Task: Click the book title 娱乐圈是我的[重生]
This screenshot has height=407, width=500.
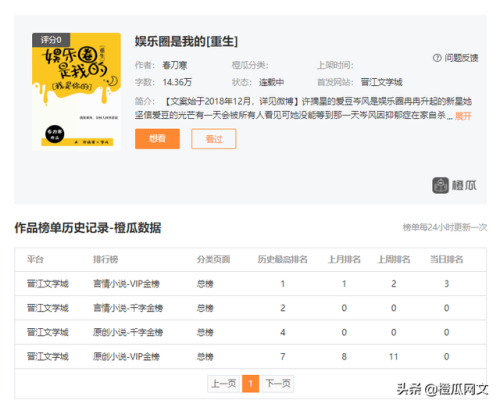Action: point(186,42)
